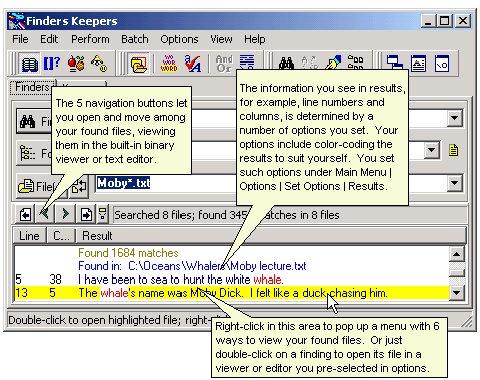Screen dimensions: 480x380
Task: Open the Find text combo dropdown arrow
Action: (454, 118)
